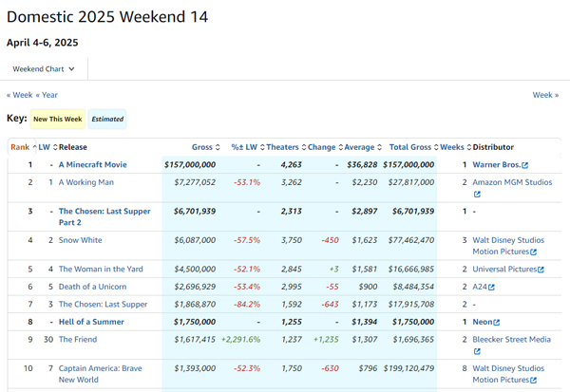Sort table by Total Gross column
Image resolution: width=570 pixels, height=392 pixels.
coord(413,147)
